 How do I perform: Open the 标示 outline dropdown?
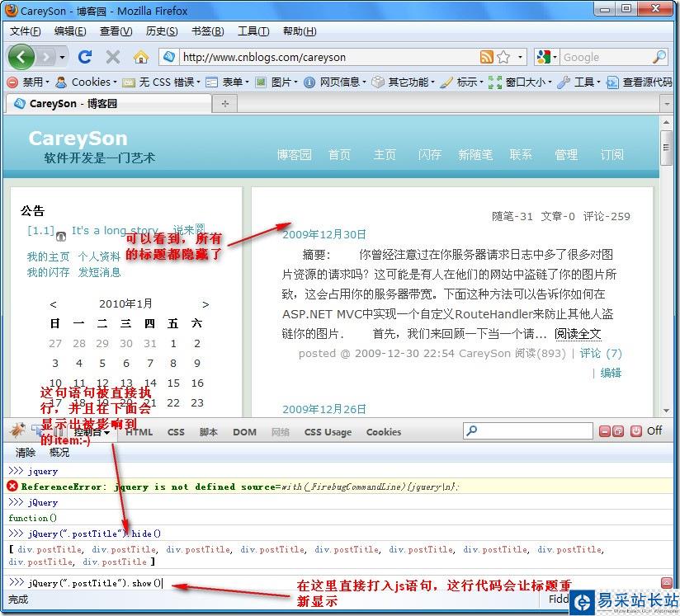(x=461, y=82)
